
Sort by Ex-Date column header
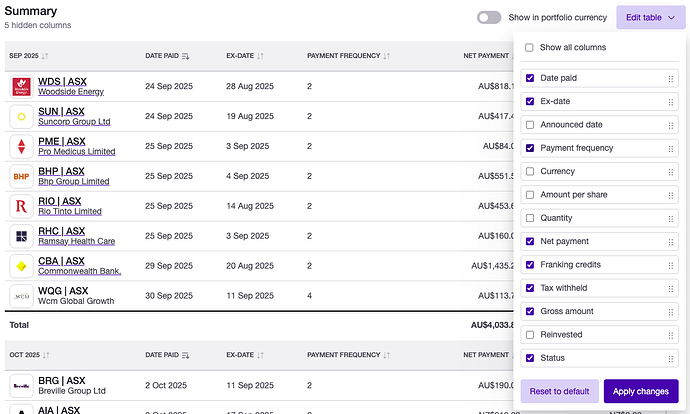(244, 56)
